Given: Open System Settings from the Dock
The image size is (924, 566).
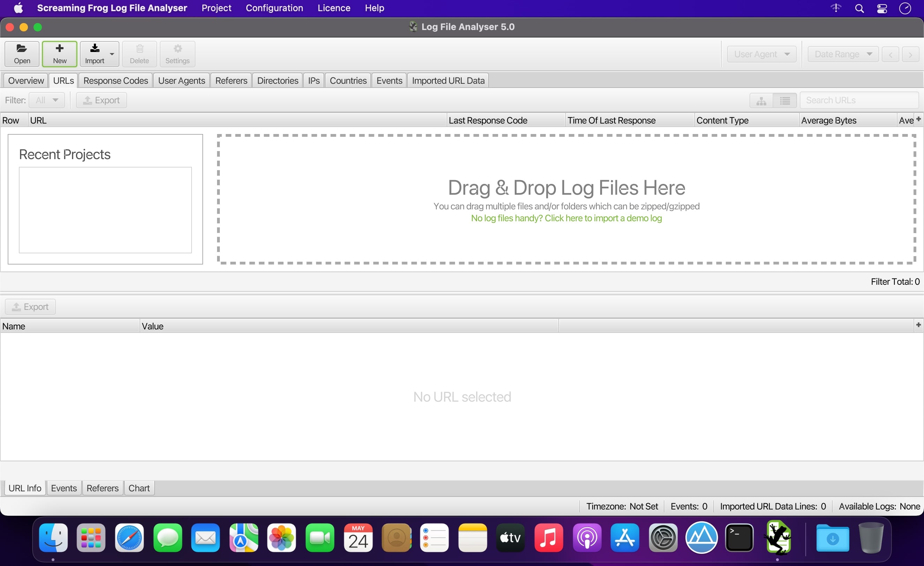Looking at the screenshot, I should [663, 537].
